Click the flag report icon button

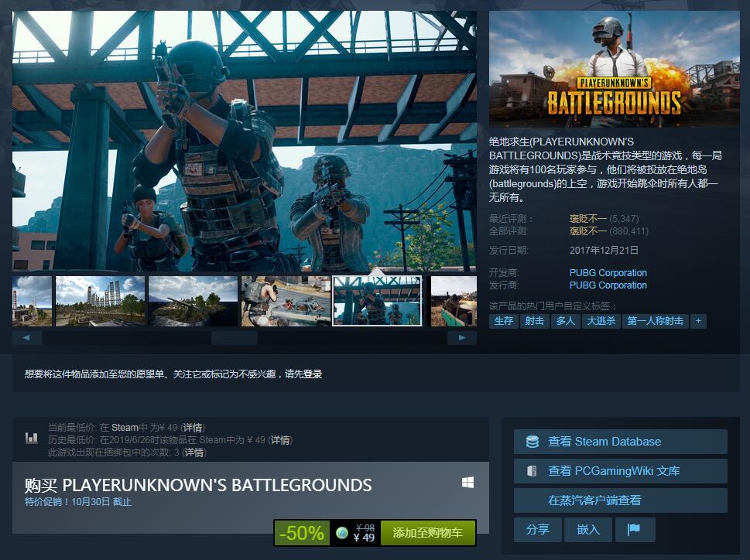pos(634,530)
